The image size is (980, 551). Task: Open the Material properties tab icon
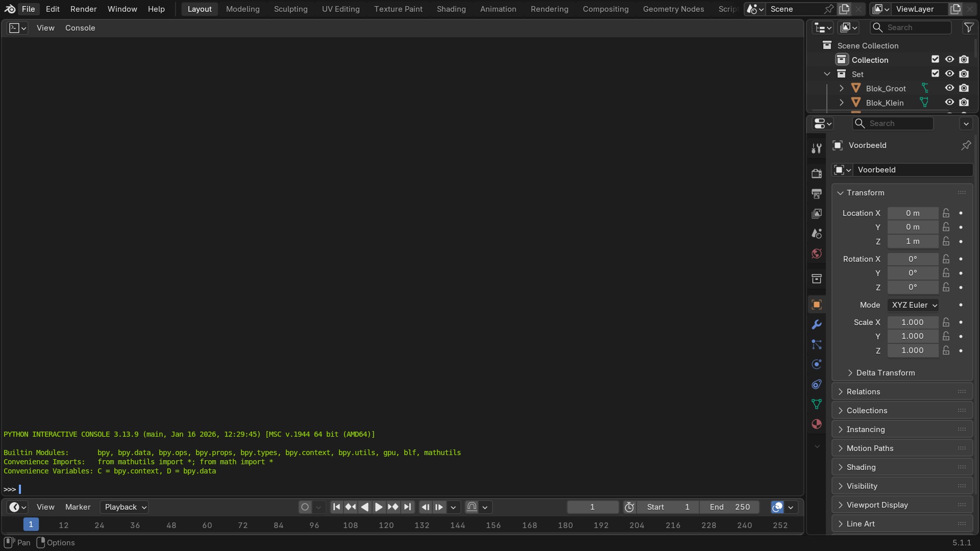(x=817, y=424)
